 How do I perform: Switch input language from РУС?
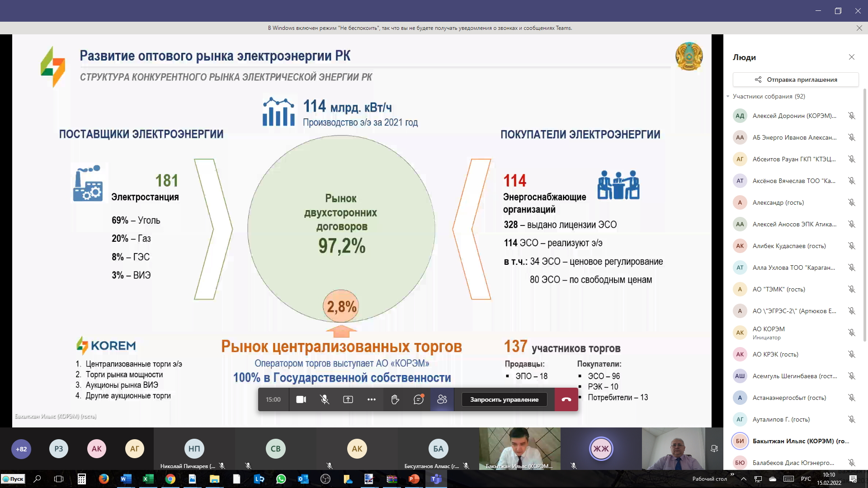tap(806, 479)
